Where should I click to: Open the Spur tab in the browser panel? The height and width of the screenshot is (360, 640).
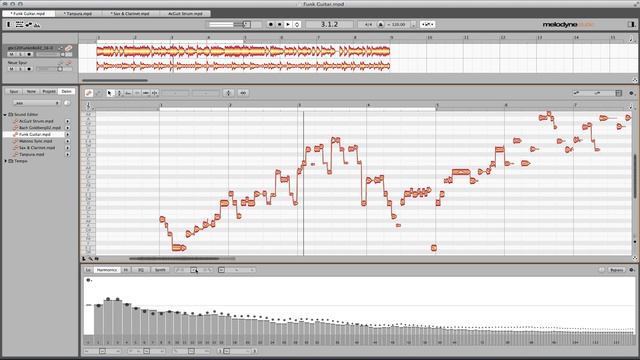coord(14,91)
